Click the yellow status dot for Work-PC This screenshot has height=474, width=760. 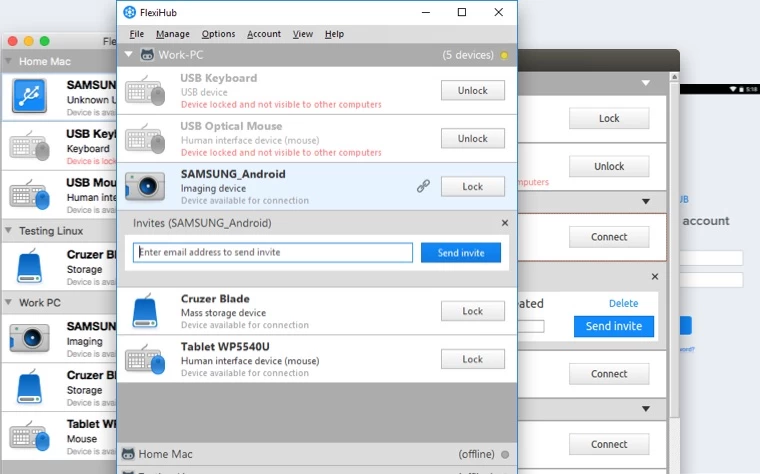coord(504,55)
